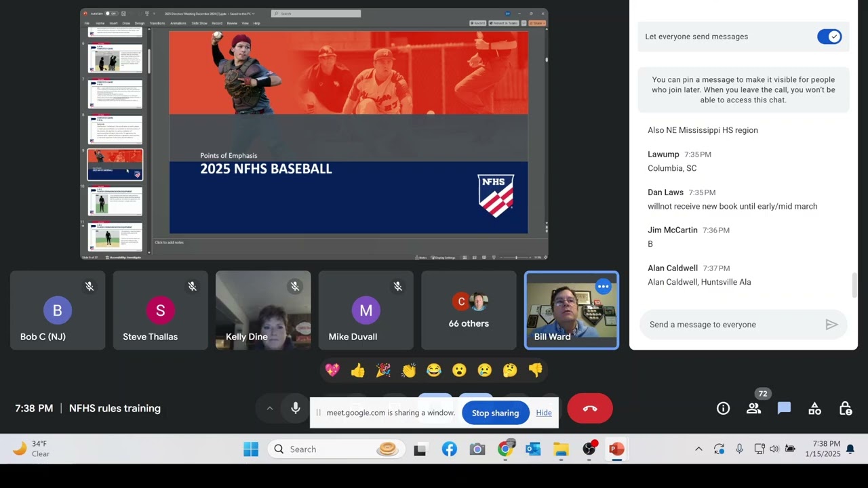Open Task View on the taskbar
Image resolution: width=868 pixels, height=488 pixels.
coord(420,449)
